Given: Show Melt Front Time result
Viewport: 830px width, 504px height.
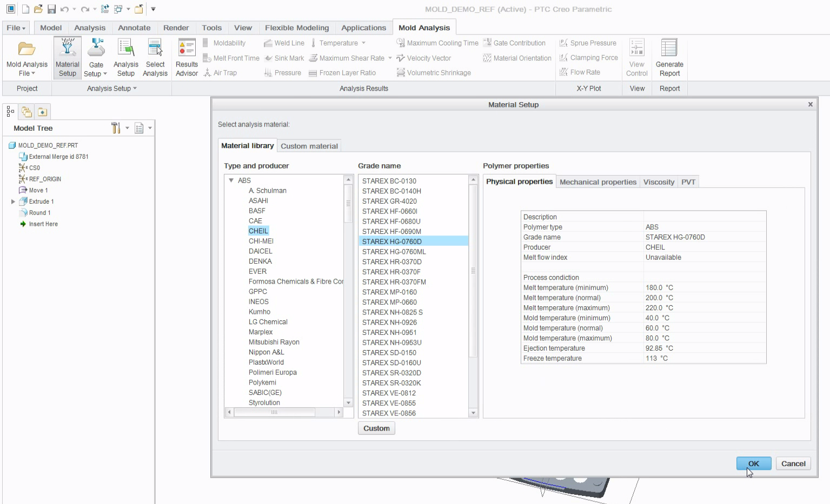Looking at the screenshot, I should [231, 58].
